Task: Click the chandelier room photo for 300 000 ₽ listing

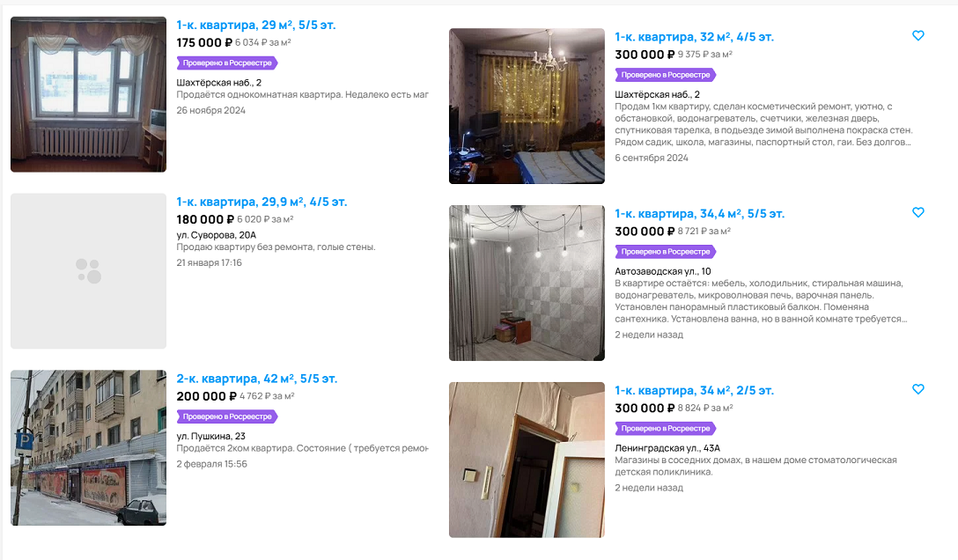Action: (527, 106)
